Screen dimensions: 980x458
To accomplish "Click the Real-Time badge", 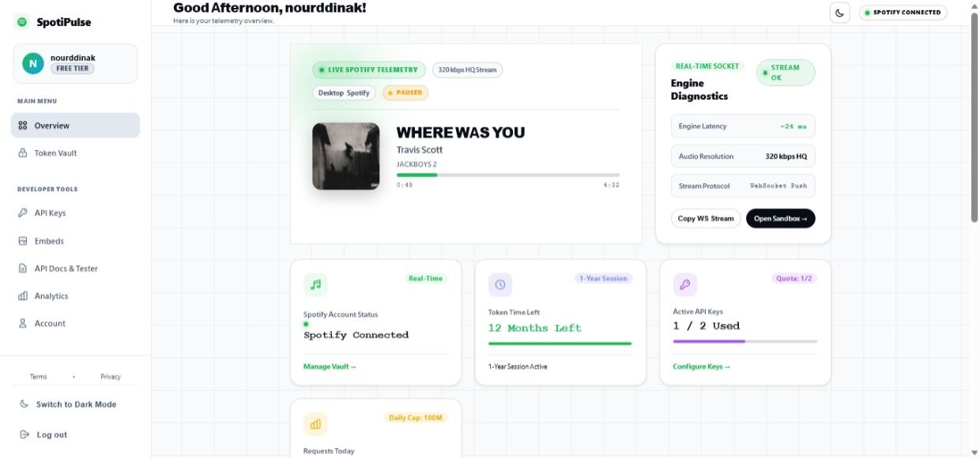I will click(426, 279).
